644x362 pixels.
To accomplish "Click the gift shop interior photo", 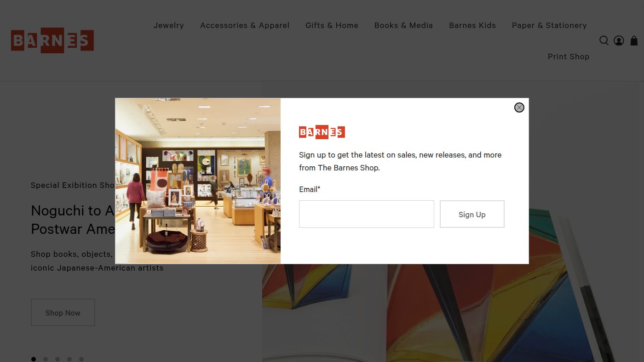I will pos(198,181).
